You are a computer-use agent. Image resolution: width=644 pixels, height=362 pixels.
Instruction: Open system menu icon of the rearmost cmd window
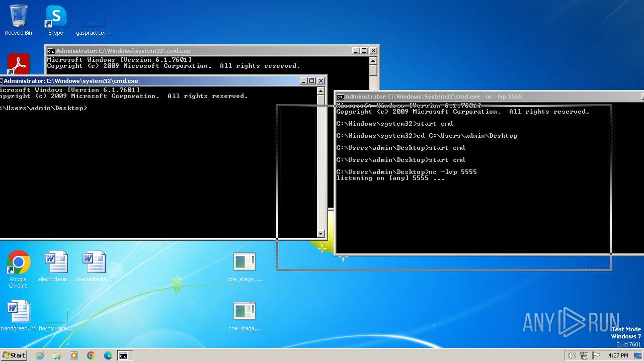[x=51, y=51]
